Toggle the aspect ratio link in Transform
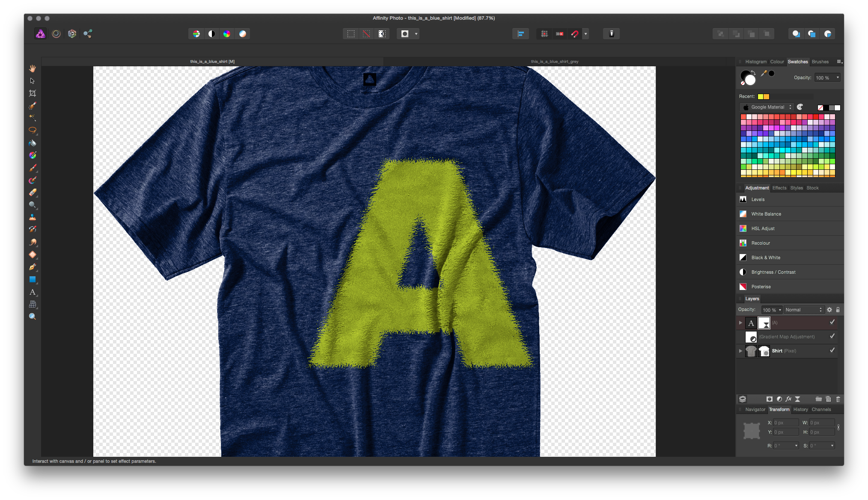 click(838, 427)
